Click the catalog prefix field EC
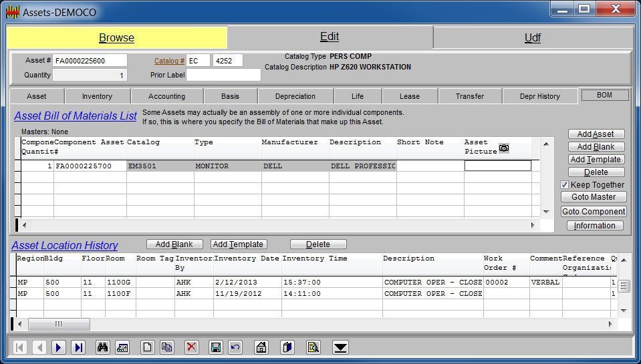 coord(199,61)
